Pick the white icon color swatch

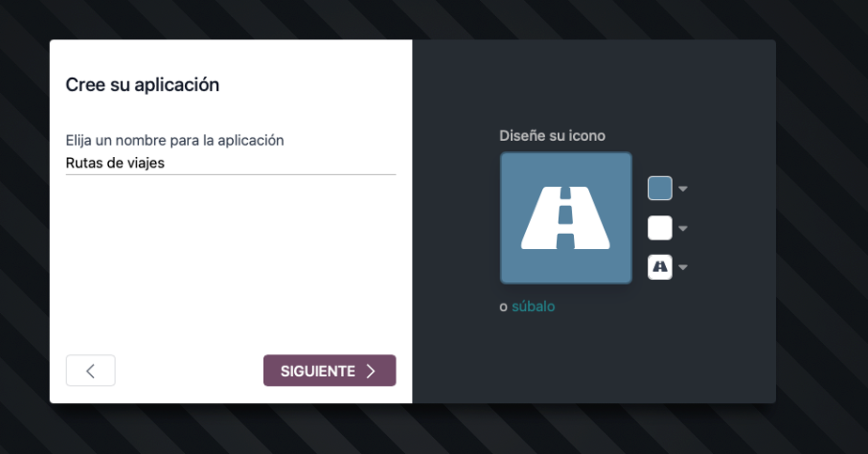[x=659, y=227]
